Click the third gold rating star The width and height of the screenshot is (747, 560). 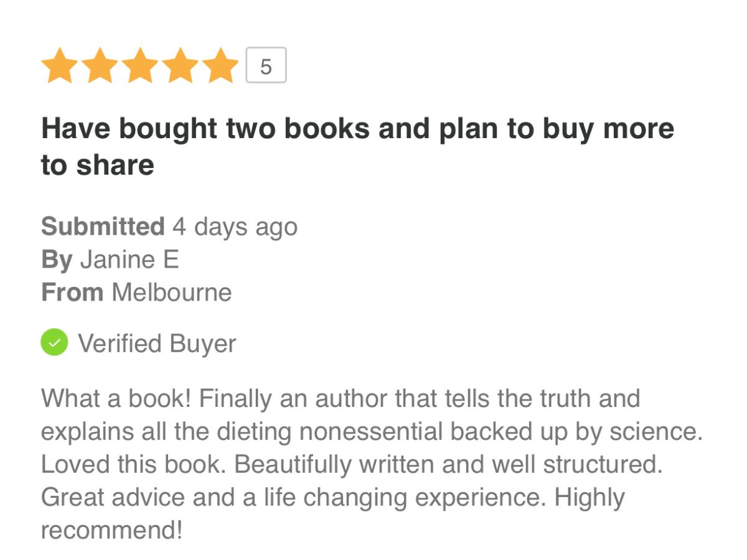(x=141, y=67)
